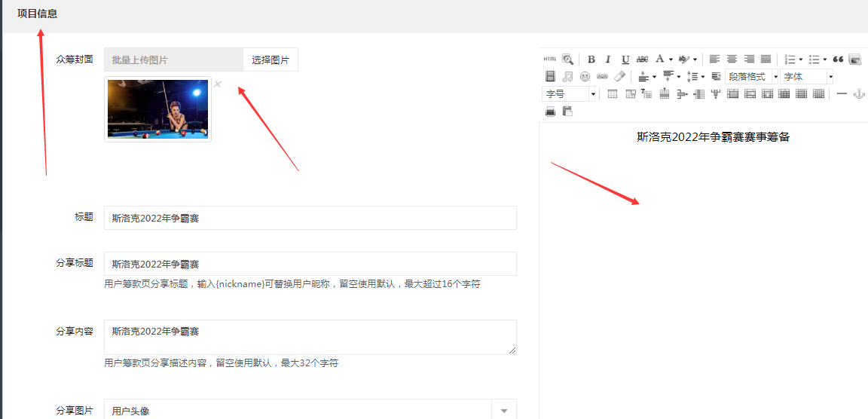Screen dimensions: 868x419
Task: Apply text highlight background color
Action: (x=684, y=60)
